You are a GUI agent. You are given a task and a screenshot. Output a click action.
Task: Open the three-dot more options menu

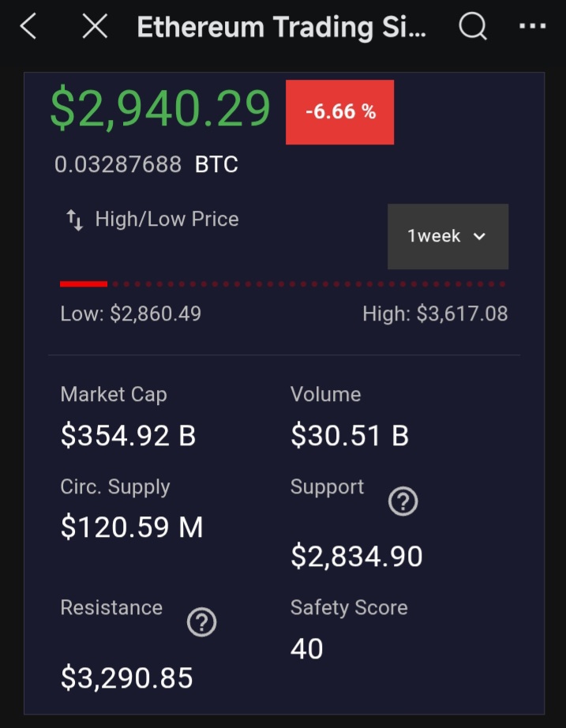tap(532, 27)
